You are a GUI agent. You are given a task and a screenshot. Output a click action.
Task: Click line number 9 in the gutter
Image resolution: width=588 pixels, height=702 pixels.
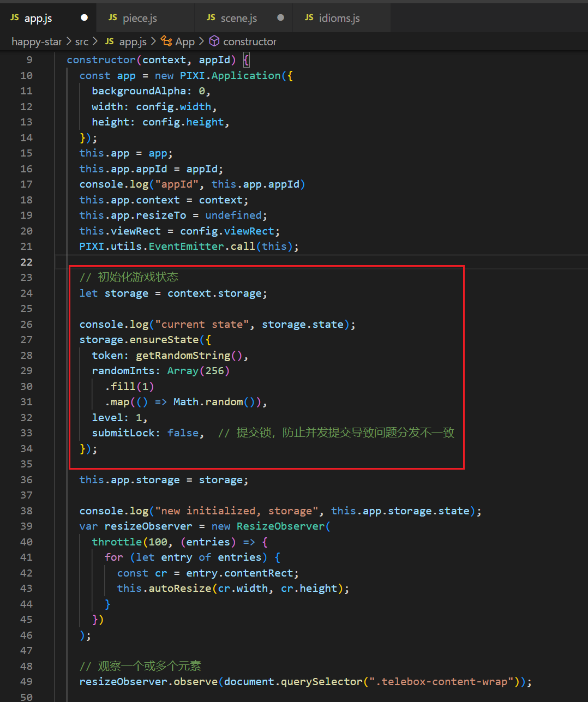[29, 60]
